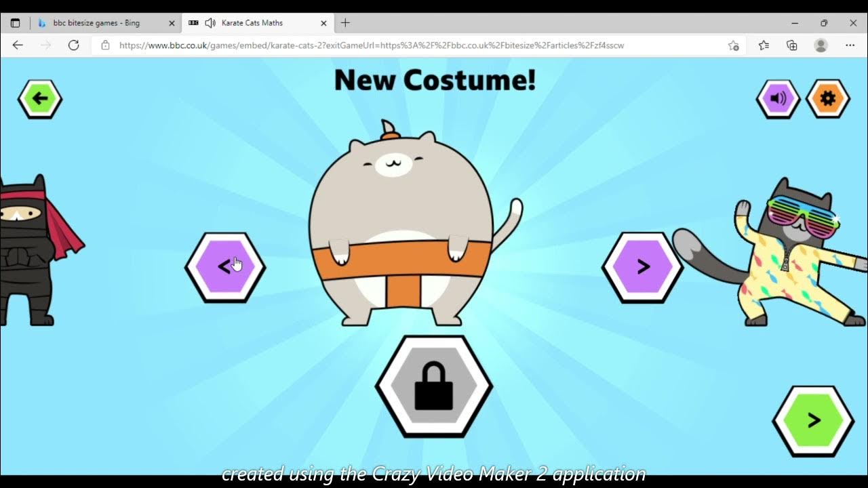Restore down the browser window

pyautogui.click(x=824, y=23)
